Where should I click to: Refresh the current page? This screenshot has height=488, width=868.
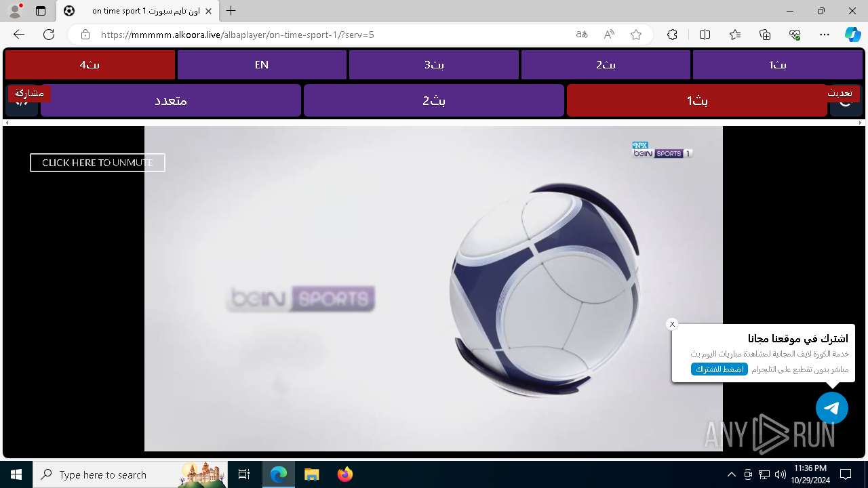pos(49,35)
